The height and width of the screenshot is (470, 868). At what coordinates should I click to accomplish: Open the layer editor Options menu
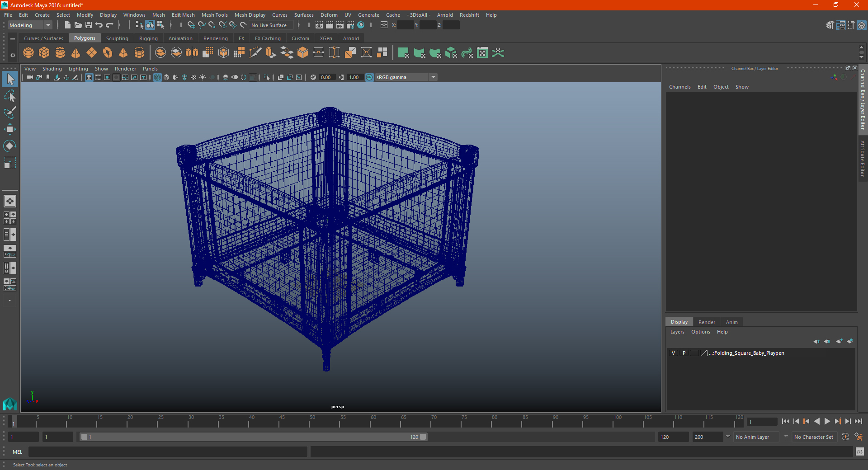click(x=700, y=332)
